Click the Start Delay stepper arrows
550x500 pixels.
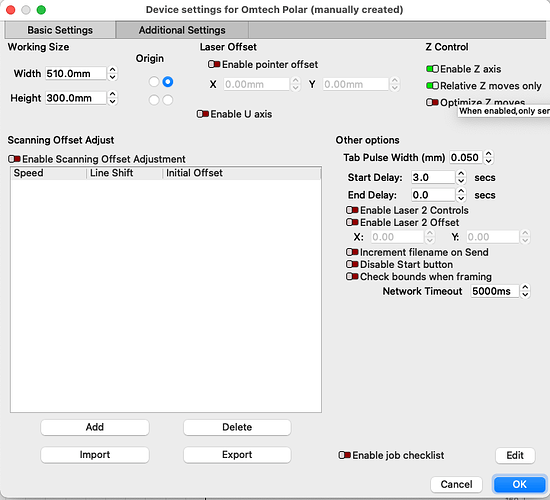coord(461,177)
